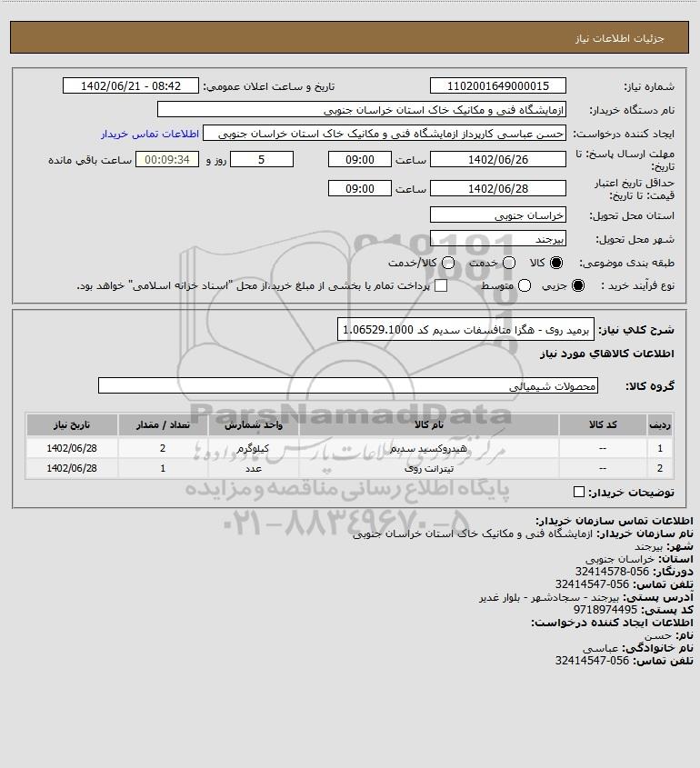Click the 09:00 time field beside 1402/06/26
The image size is (700, 768).
coord(360,160)
